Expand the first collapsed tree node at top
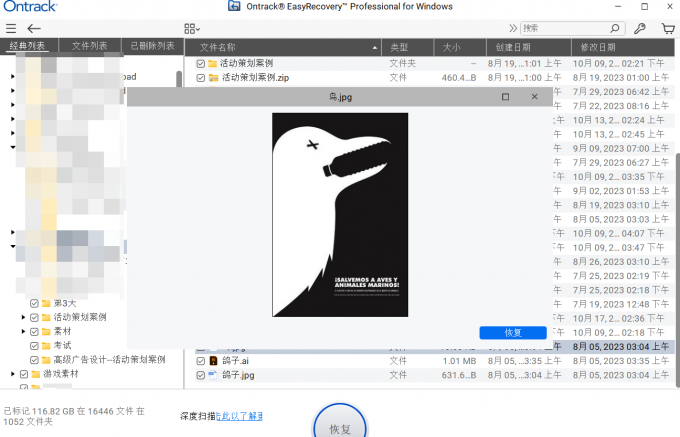 [13, 76]
